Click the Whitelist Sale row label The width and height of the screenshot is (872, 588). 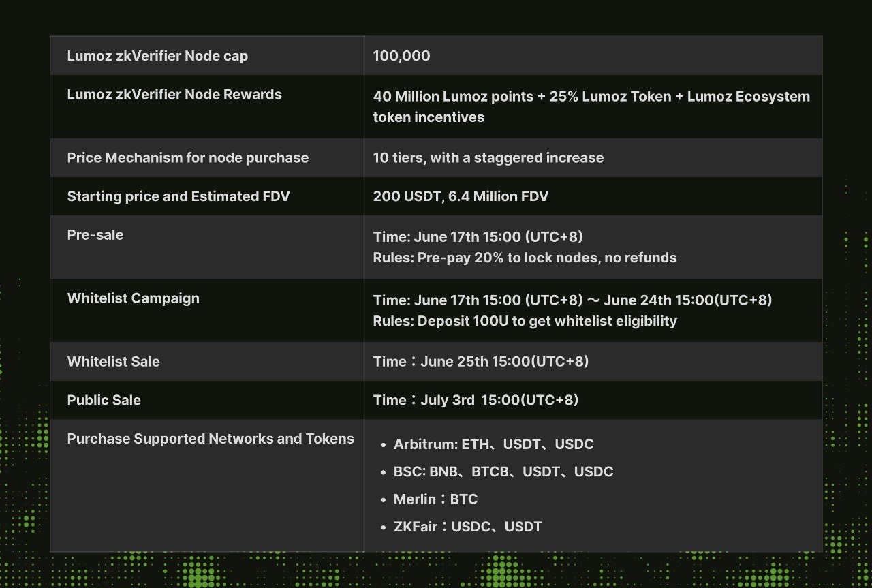click(114, 362)
